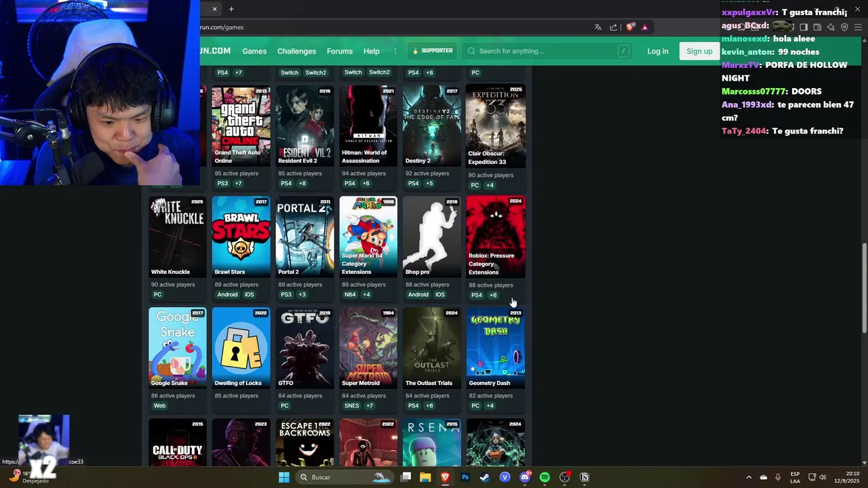Click the Sign up button
Viewport: 868px width, 488px height.
pyautogui.click(x=699, y=51)
